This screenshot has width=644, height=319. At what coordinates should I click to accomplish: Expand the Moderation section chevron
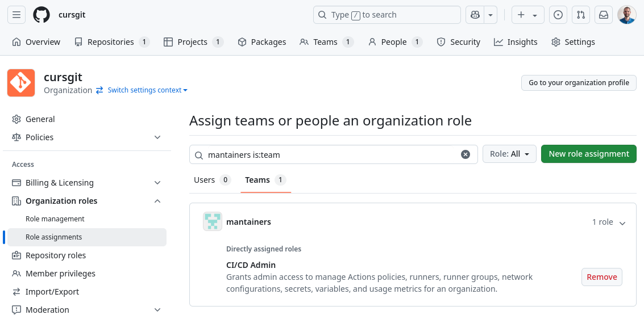click(x=157, y=310)
